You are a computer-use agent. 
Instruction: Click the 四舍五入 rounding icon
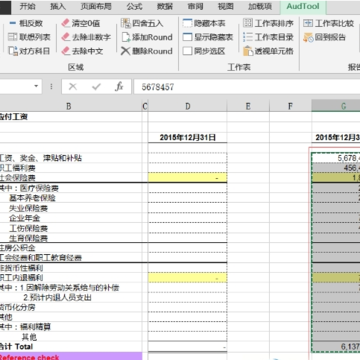click(x=126, y=23)
